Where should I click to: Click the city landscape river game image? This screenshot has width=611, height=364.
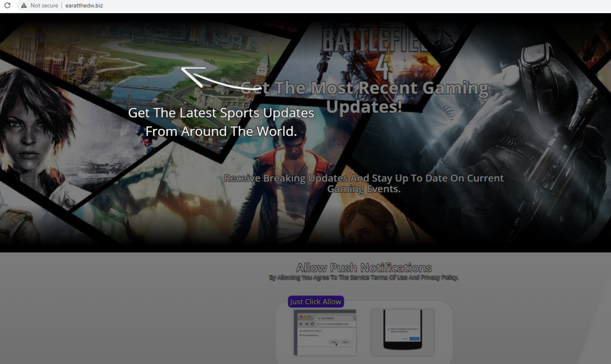[149, 60]
